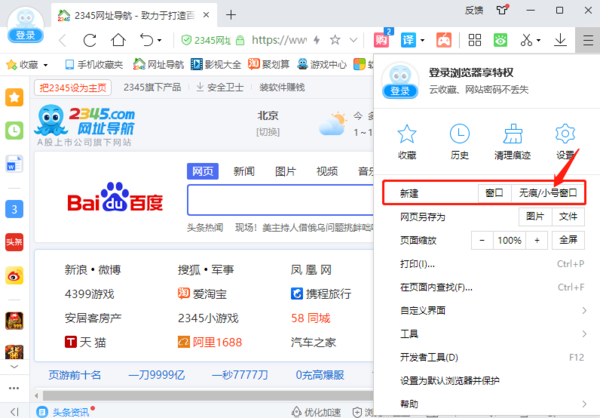
Task: Increase page zoom with the plus button
Action: tap(537, 240)
